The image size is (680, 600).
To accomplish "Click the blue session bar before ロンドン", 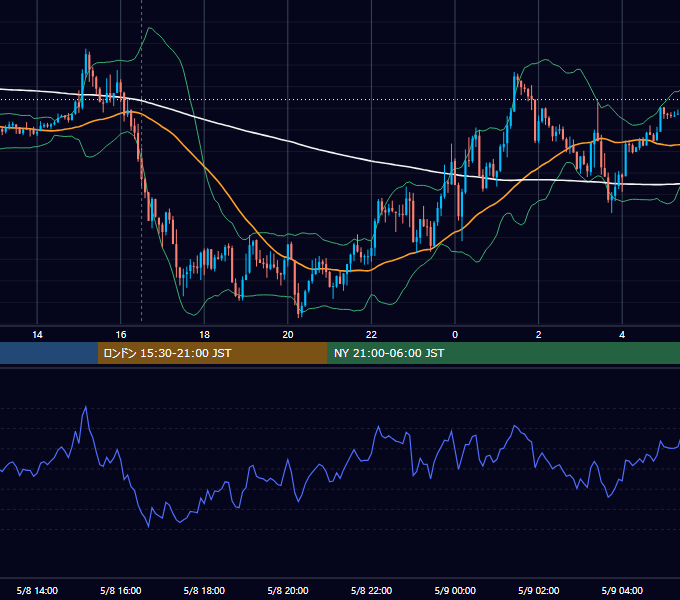I will 49,353.
